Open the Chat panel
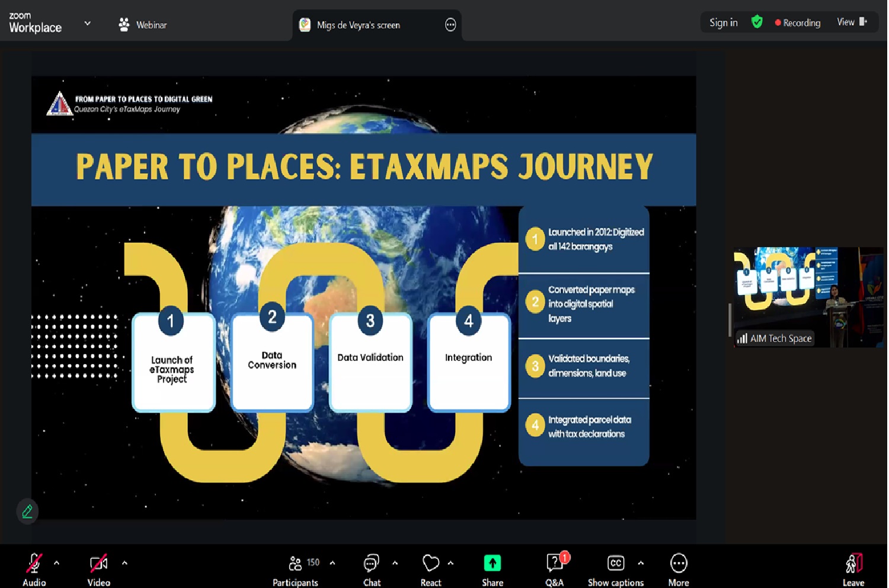This screenshot has height=588, width=889. tap(372, 563)
